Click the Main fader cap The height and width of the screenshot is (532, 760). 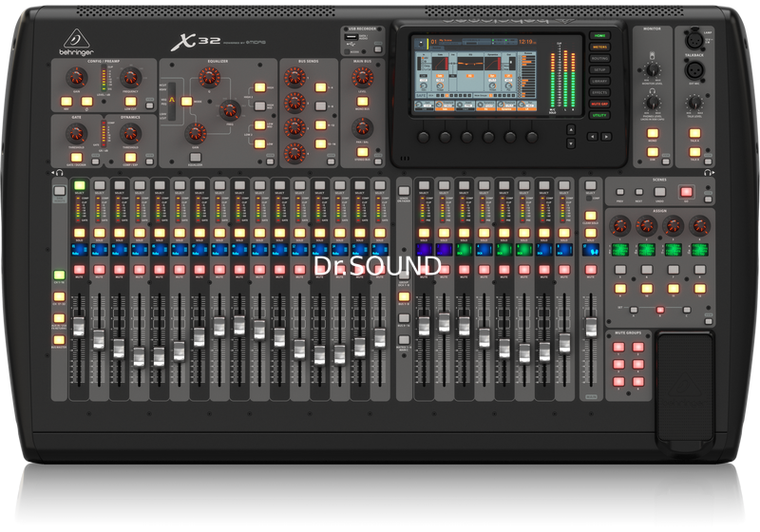590,327
